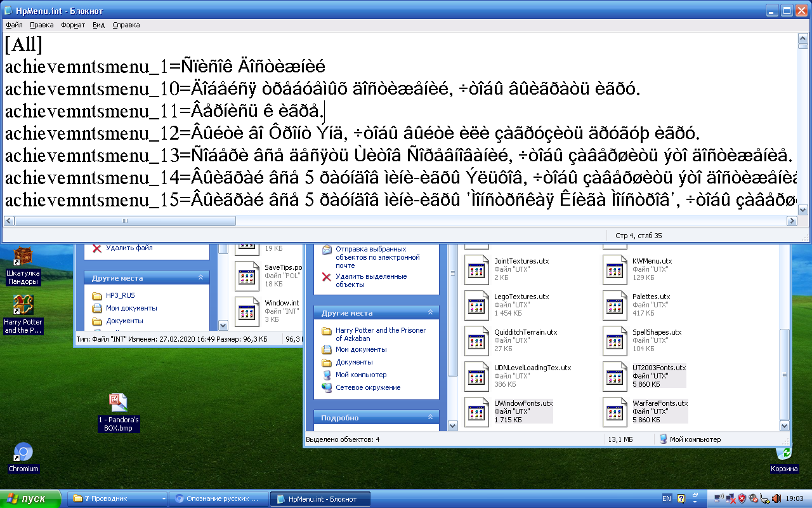Select the Window.int file icon
Screen dimensions: 812x508
[x=247, y=312]
